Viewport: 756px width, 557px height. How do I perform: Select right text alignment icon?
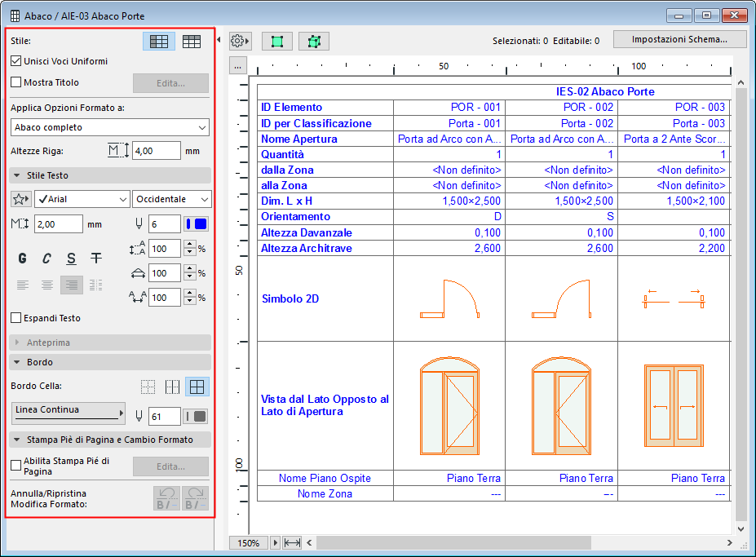pos(72,285)
